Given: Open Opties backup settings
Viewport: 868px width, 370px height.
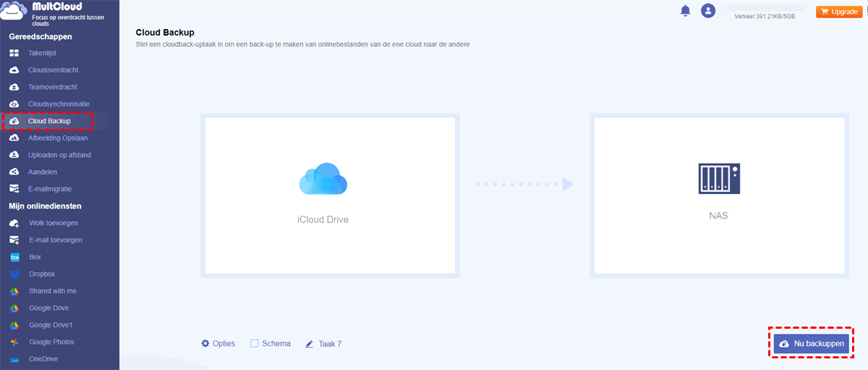Looking at the screenshot, I should click(x=218, y=343).
